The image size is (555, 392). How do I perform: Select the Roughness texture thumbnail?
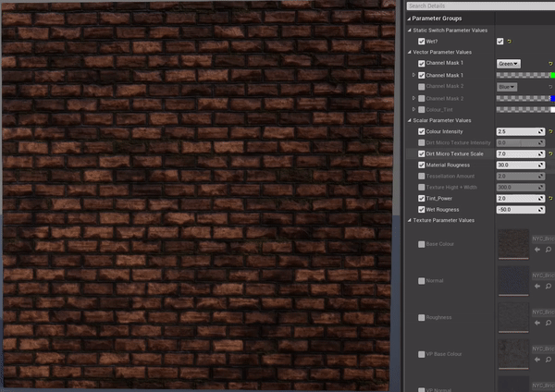click(x=513, y=317)
